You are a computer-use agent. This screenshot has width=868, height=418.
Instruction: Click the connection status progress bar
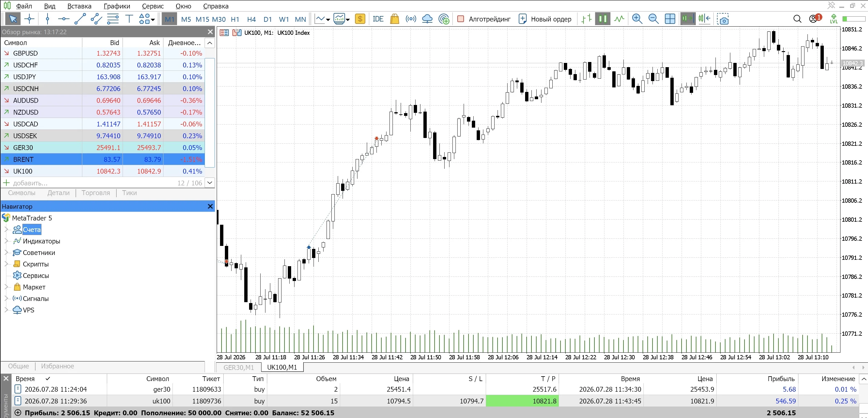click(x=853, y=19)
